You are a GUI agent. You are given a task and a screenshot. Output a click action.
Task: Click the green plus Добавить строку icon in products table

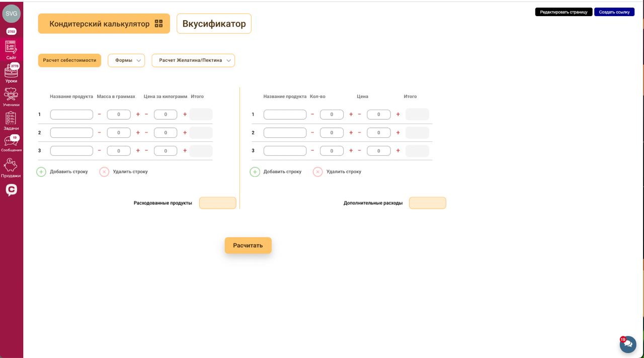[41, 172]
